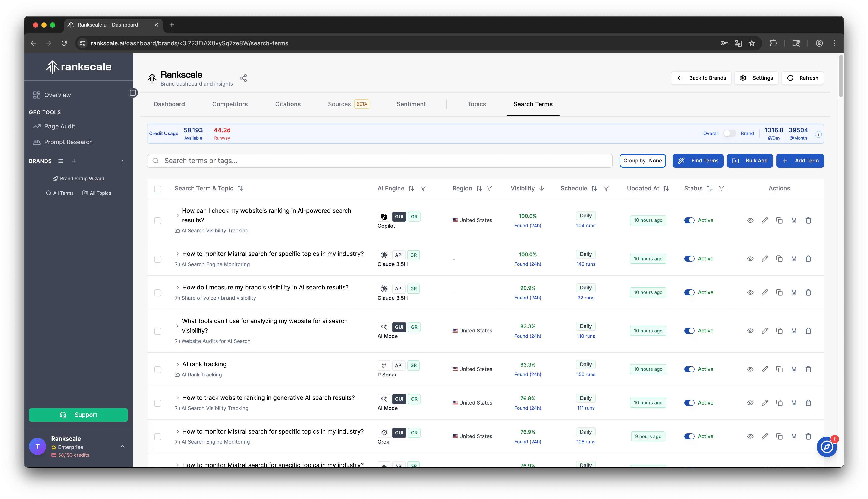The image size is (868, 499).
Task: Disable Active status for Copilot term
Action: click(x=689, y=220)
